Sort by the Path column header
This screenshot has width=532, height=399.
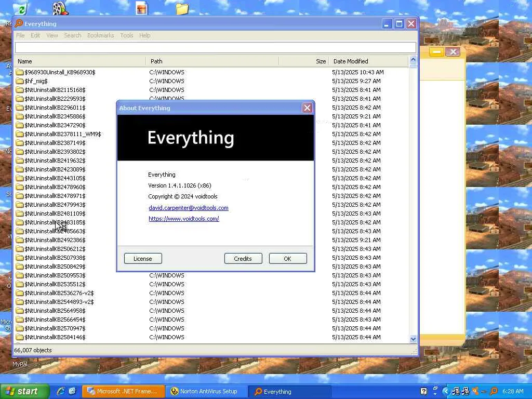(x=212, y=61)
